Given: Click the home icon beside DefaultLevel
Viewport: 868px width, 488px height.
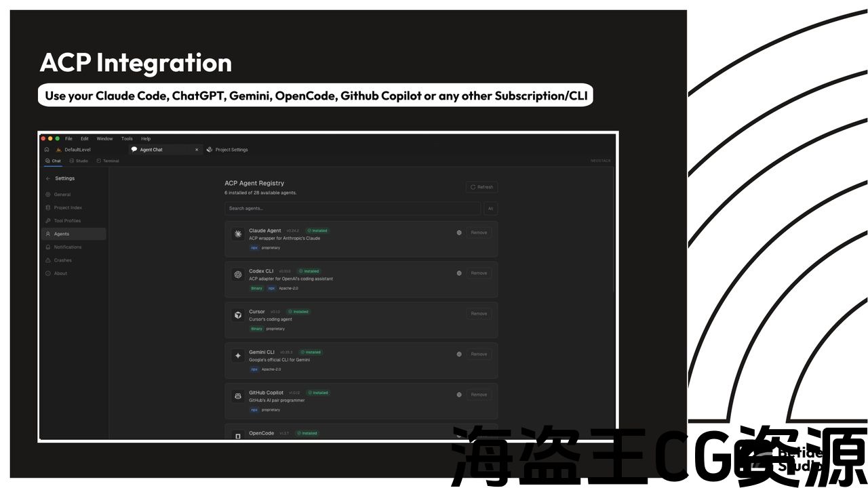Looking at the screenshot, I should pyautogui.click(x=47, y=150).
